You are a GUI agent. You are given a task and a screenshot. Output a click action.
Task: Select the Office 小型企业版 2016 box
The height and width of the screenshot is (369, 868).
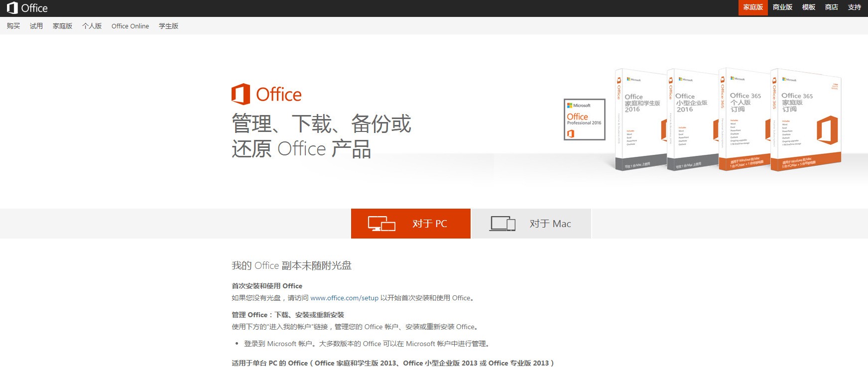(693, 120)
